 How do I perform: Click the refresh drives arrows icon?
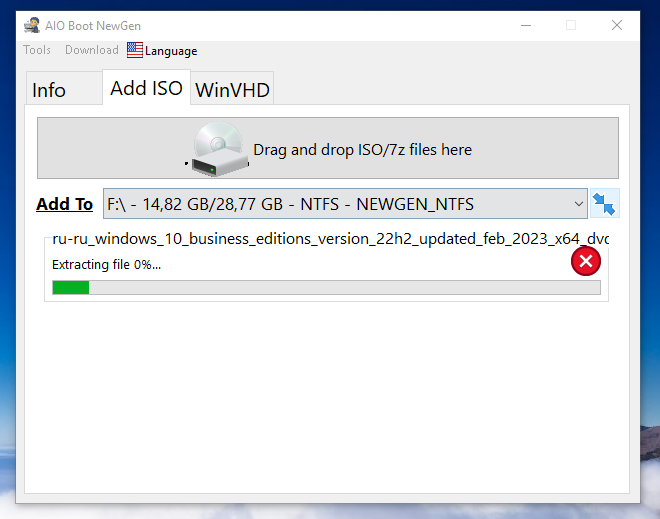coord(604,204)
